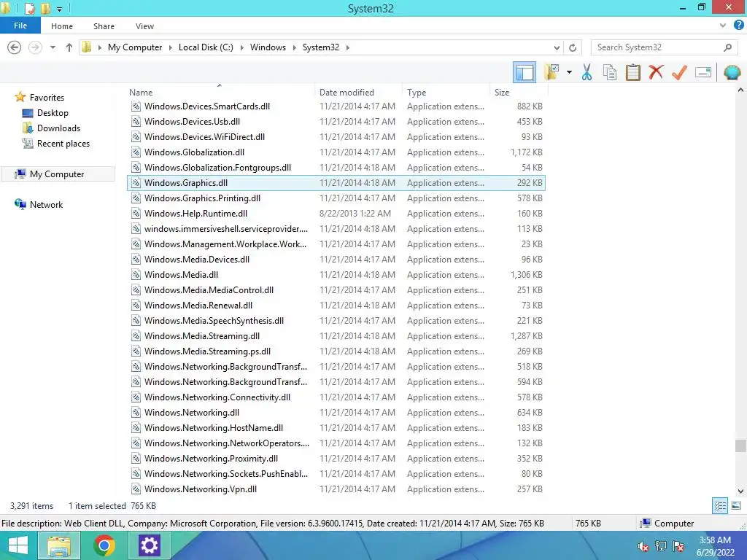
Task: Switch to the Home ribbon tab
Action: (x=62, y=26)
